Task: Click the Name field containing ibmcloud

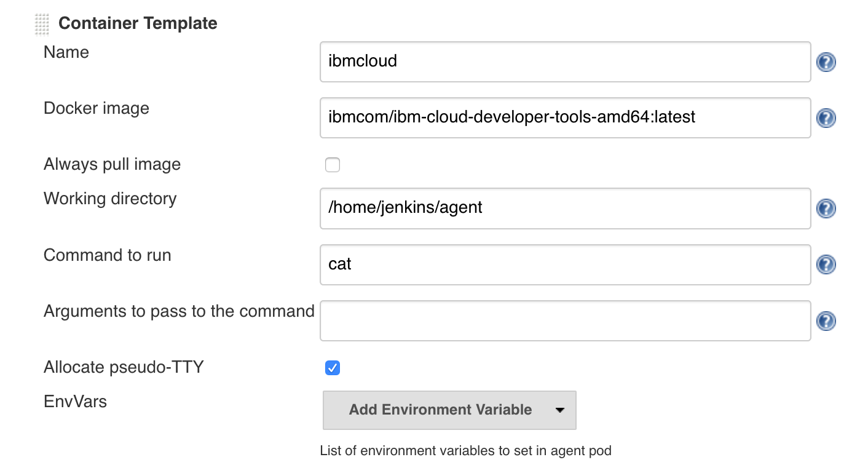Action: [566, 62]
